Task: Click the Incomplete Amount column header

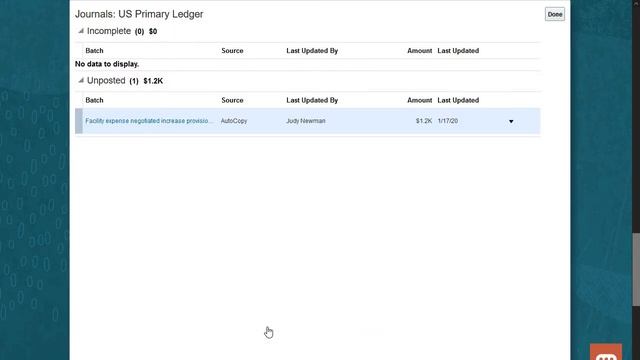Action: click(x=420, y=51)
